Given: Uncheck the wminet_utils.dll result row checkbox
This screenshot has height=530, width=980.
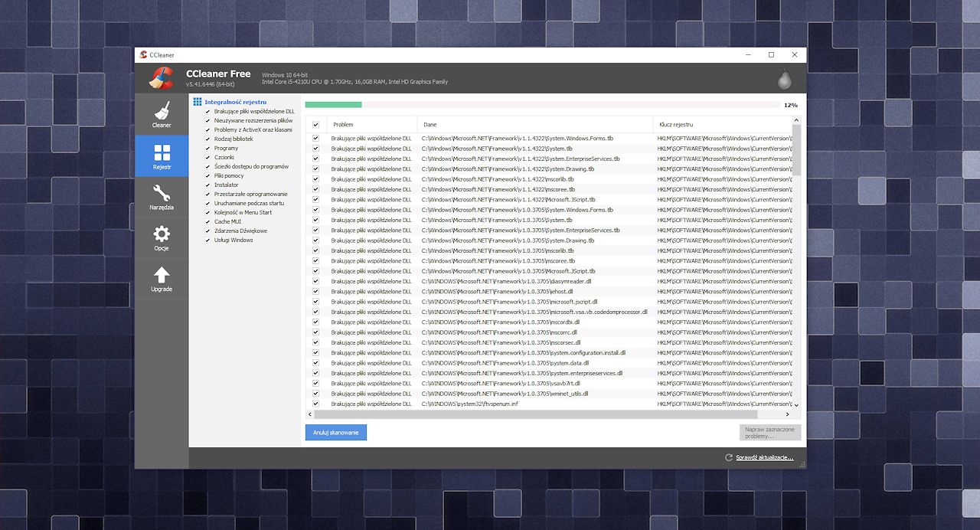Looking at the screenshot, I should (x=315, y=394).
